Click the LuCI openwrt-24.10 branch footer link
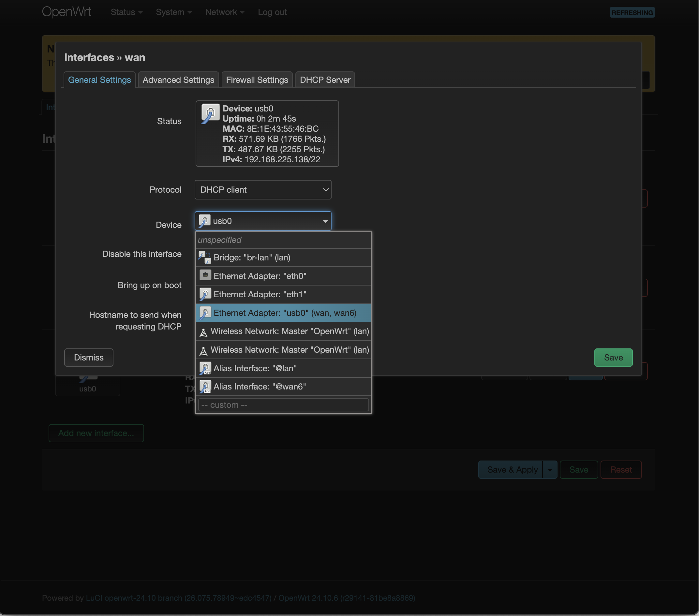699x616 pixels. (179, 598)
